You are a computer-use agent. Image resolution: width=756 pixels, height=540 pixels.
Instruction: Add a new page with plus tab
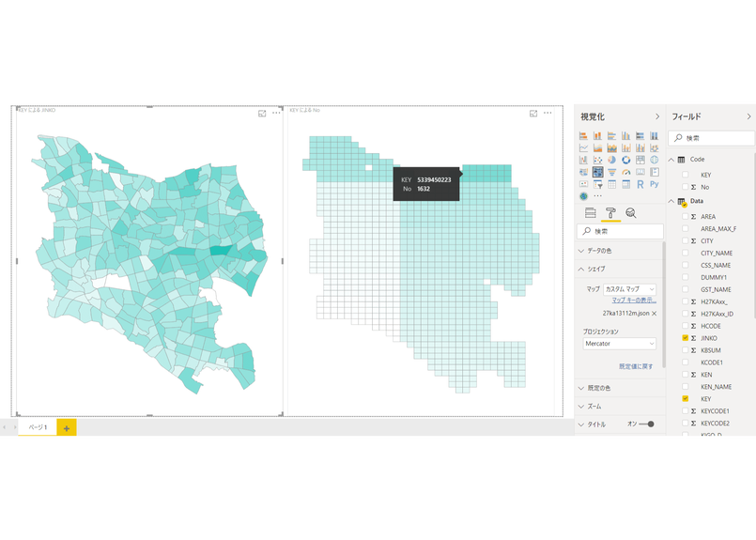pos(67,427)
